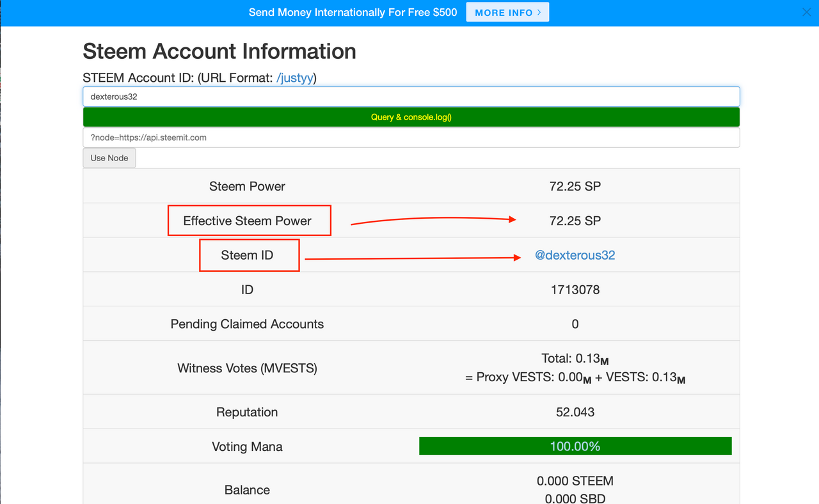Select the 0.000 SBD balance value

(575, 498)
